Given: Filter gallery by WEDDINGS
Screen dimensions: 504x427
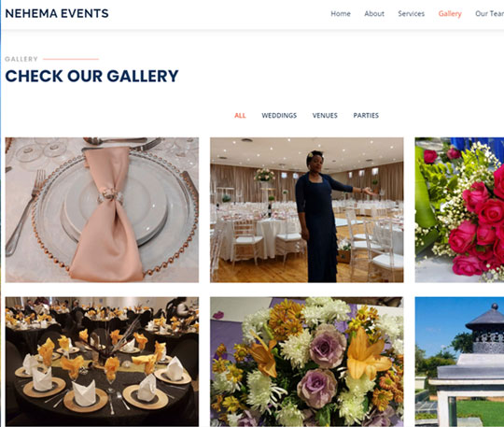Looking at the screenshot, I should [279, 116].
